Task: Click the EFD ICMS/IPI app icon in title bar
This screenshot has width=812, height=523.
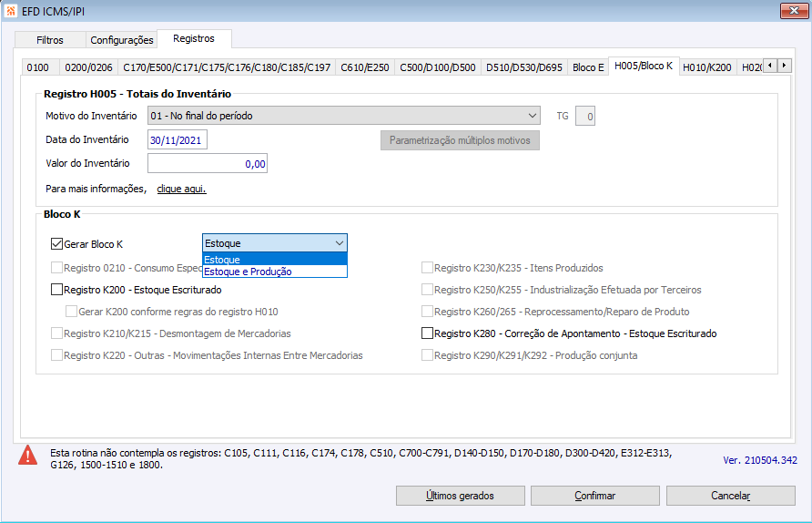Action: (x=11, y=11)
